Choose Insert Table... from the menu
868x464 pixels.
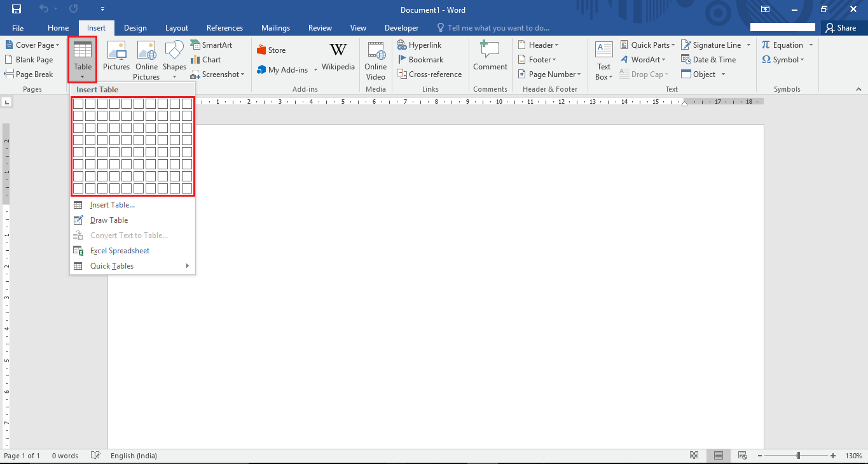coord(132,205)
